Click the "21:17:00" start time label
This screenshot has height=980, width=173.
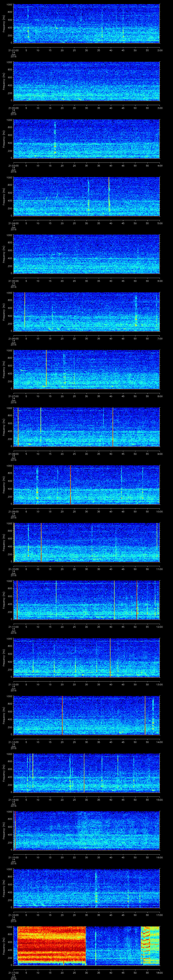coord(13,972)
